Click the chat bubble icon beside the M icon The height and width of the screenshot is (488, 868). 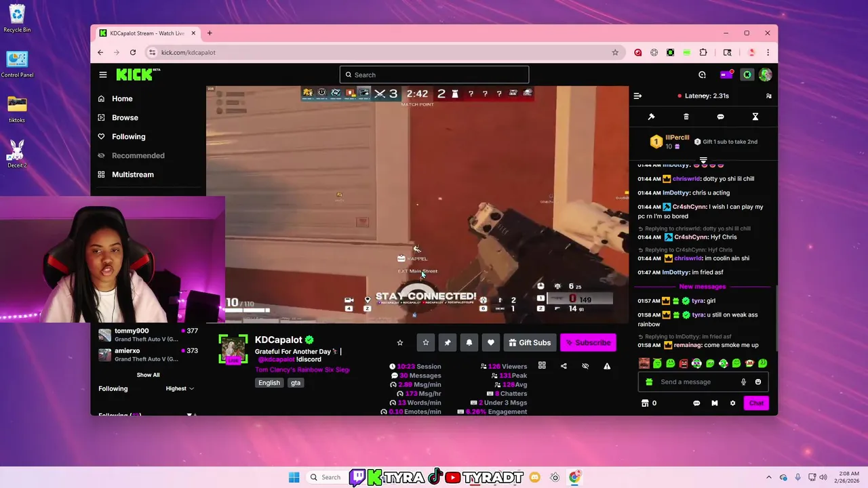pos(696,403)
